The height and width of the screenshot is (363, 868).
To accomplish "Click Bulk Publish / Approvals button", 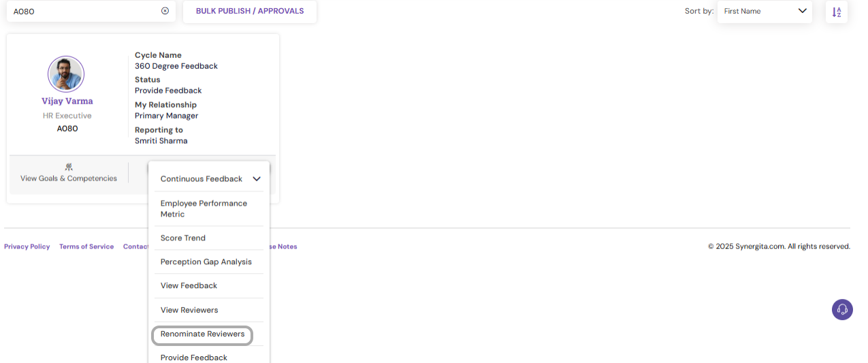I will coord(250,12).
